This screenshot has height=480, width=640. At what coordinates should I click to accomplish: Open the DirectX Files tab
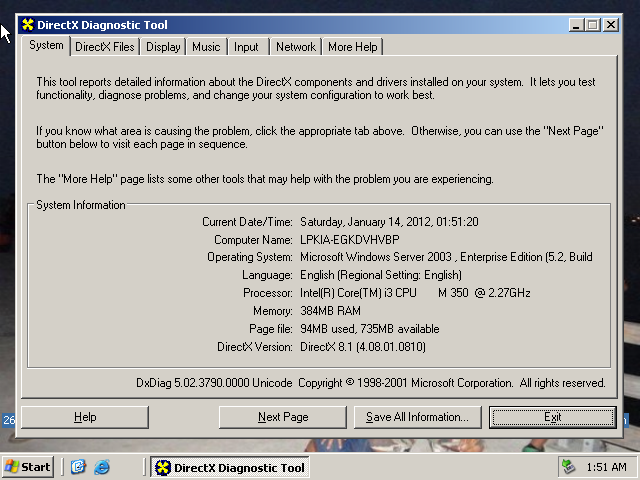[x=104, y=47]
